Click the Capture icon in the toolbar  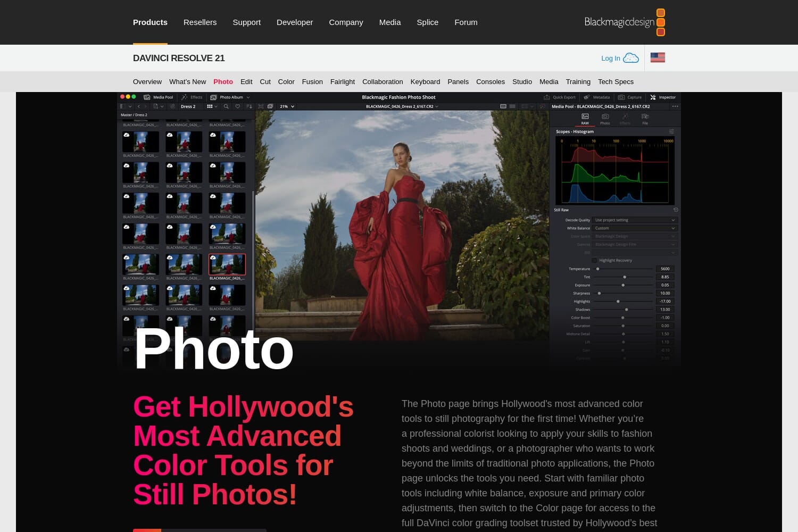pos(621,97)
